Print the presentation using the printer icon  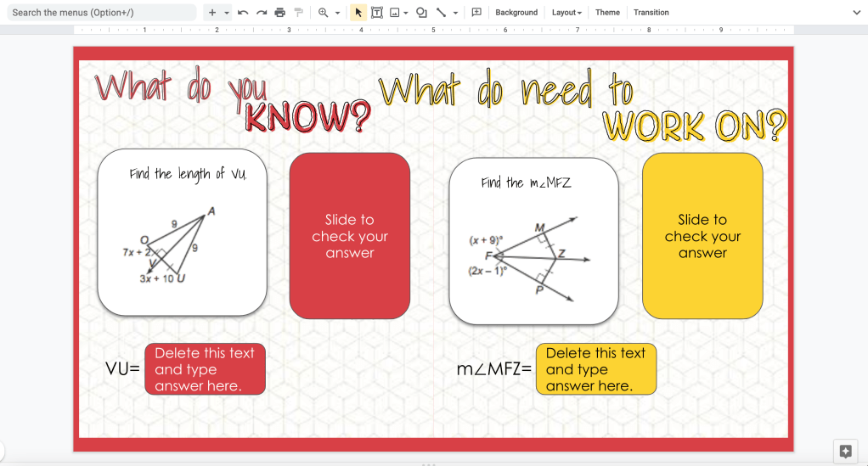[280, 13]
